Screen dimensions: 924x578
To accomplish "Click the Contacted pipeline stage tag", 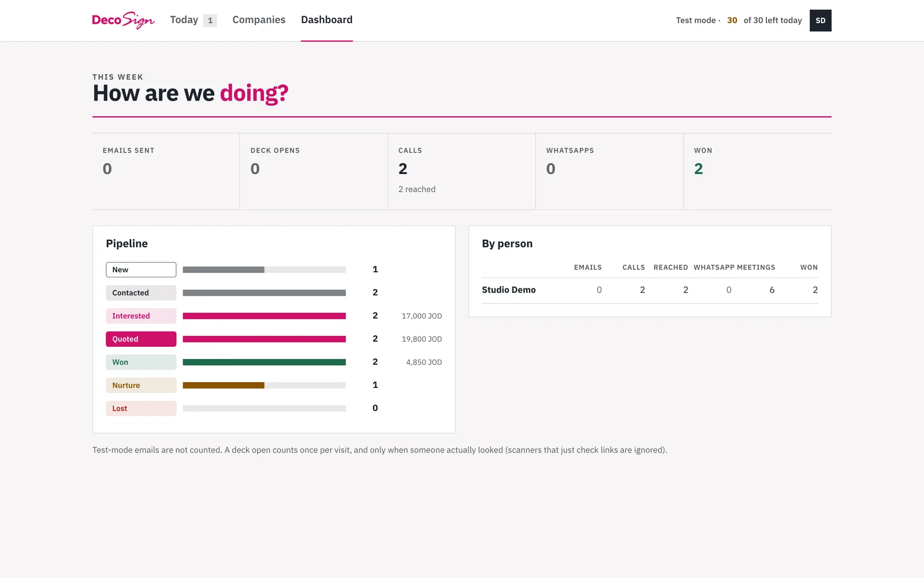I will pyautogui.click(x=141, y=292).
